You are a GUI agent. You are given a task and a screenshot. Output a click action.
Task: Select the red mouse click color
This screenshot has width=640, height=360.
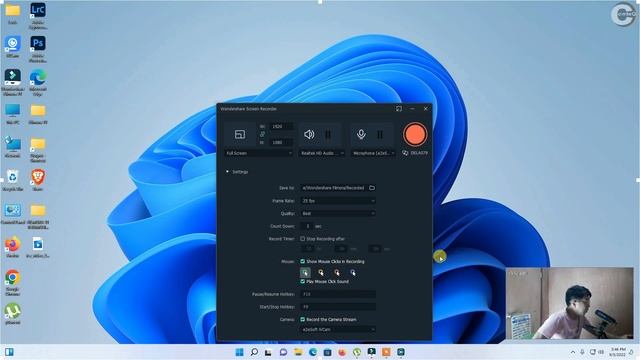pos(337,272)
